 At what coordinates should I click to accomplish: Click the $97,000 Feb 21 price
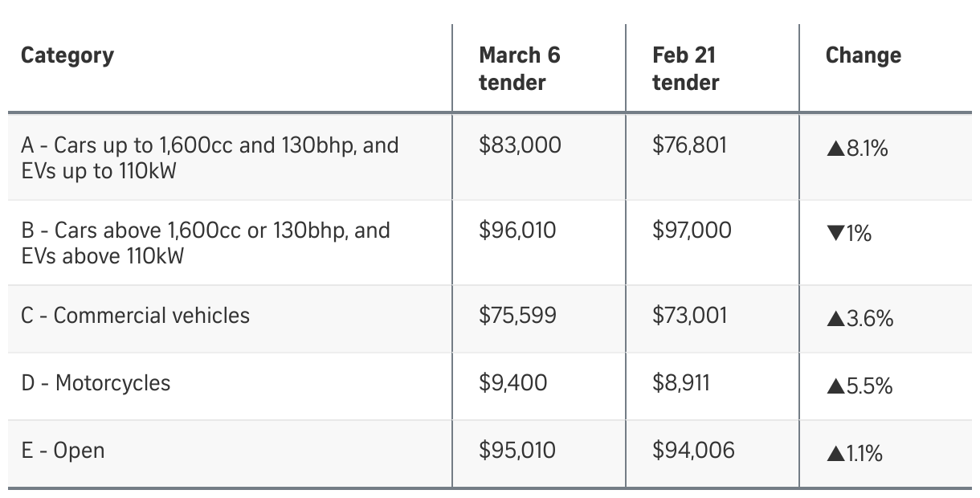tap(692, 231)
